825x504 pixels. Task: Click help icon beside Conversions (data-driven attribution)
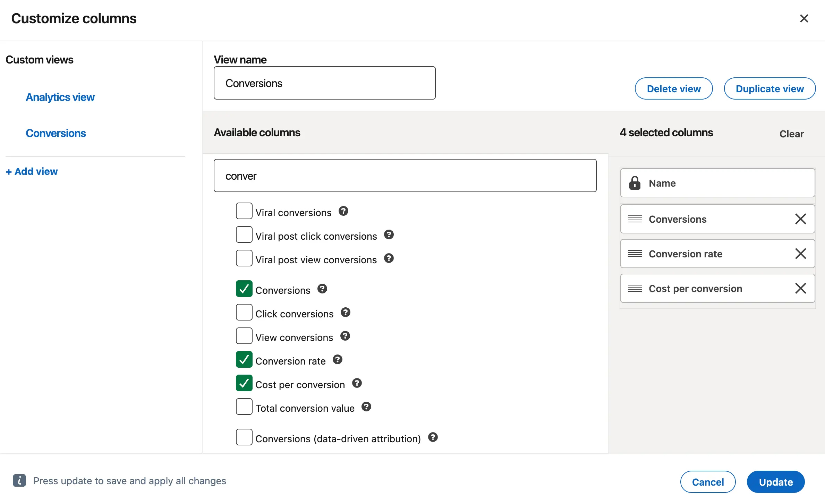433,437
